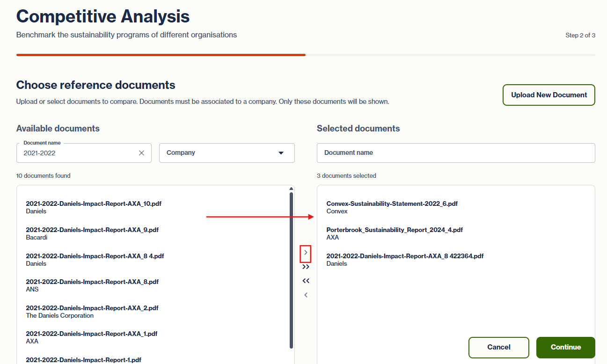Click the scroll up arrow of documents list
Image resolution: width=607 pixels, height=364 pixels.
pyautogui.click(x=291, y=189)
